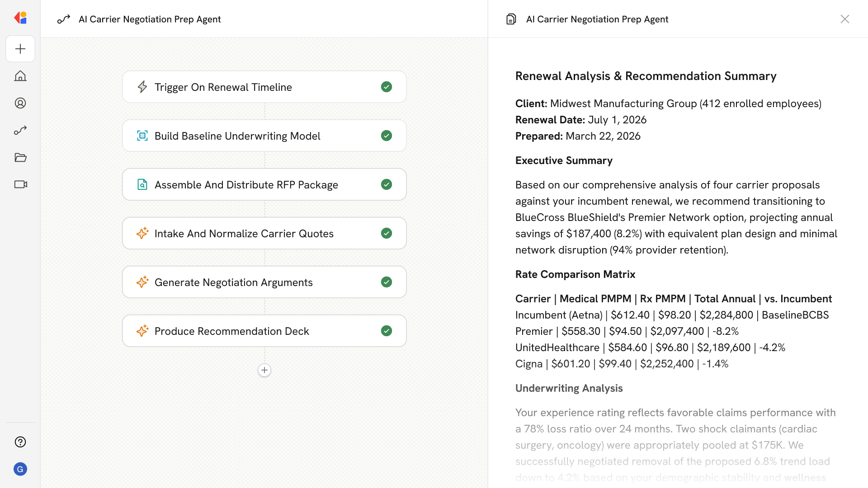
Task: Open the Intake And Normalize Carrier Quotes step
Action: click(244, 233)
